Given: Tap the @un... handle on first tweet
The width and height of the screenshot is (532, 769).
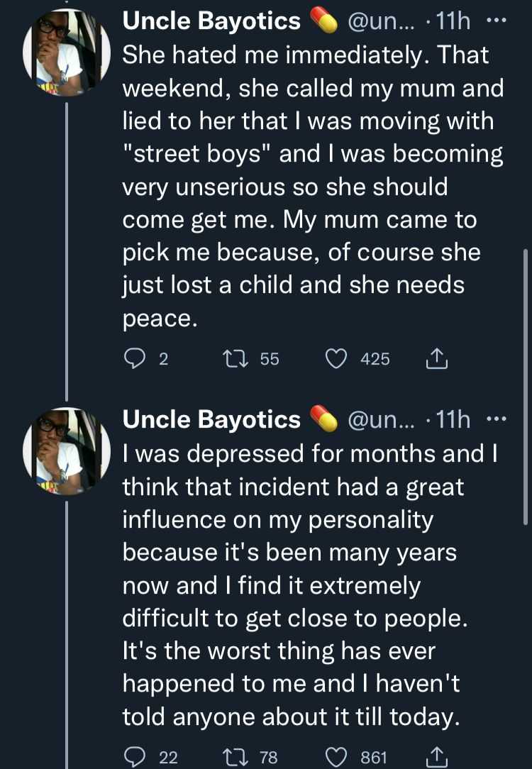Looking at the screenshot, I should click(385, 22).
